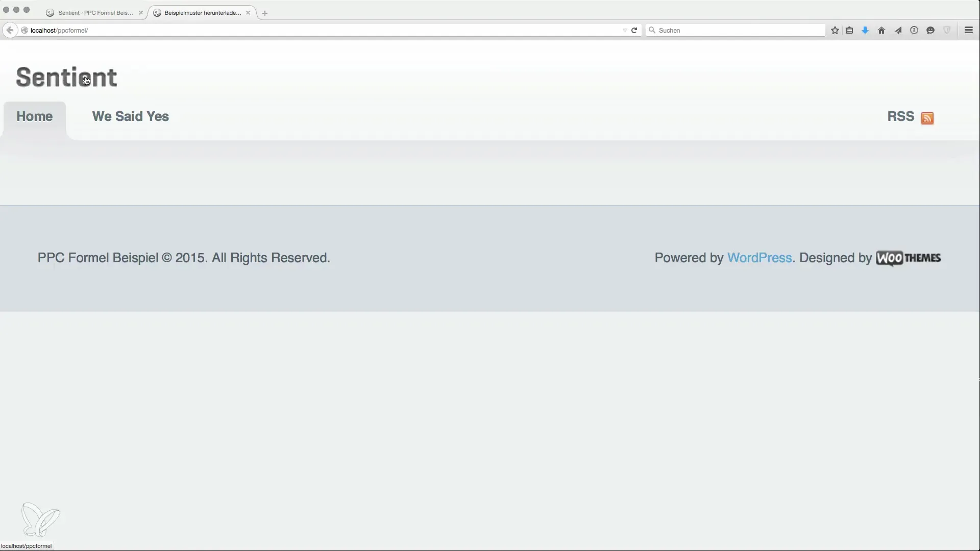Click the paper plane send icon in toolbar
Screen dimensions: 980x551
pos(898,30)
